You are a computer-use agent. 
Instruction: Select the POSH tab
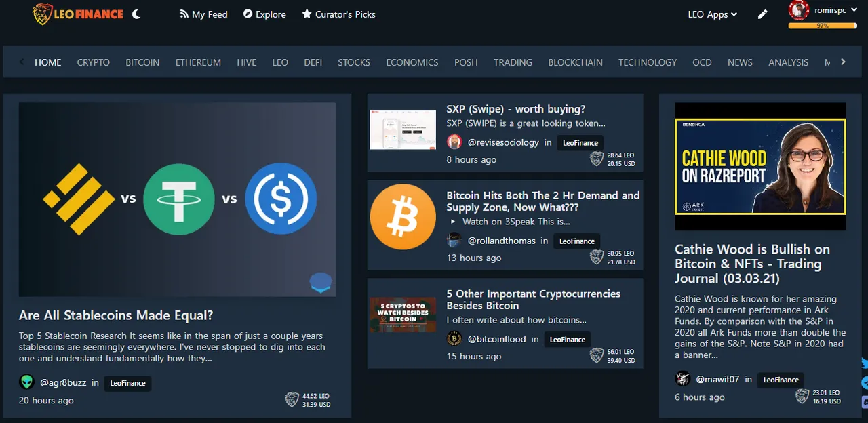[466, 62]
